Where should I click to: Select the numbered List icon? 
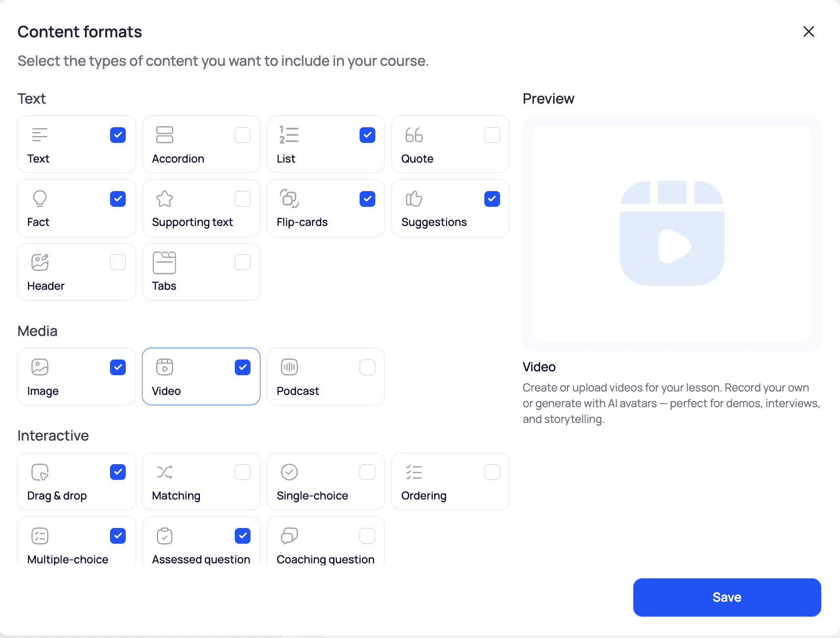point(289,135)
